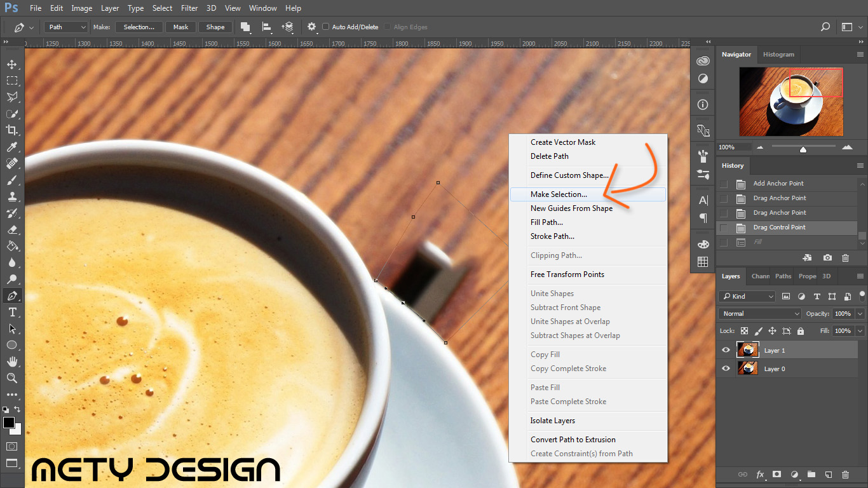
Task: Click the Mask button in options bar
Action: point(181,27)
